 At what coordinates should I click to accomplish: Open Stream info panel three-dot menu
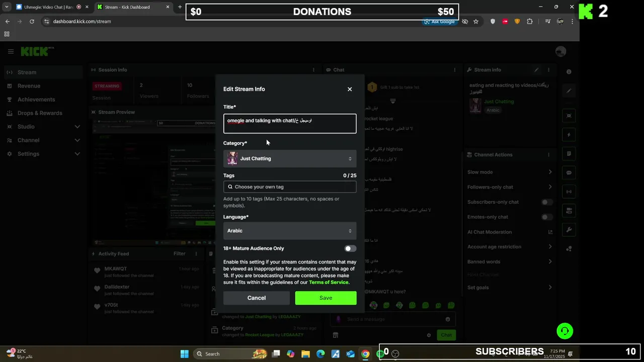pos(549,70)
